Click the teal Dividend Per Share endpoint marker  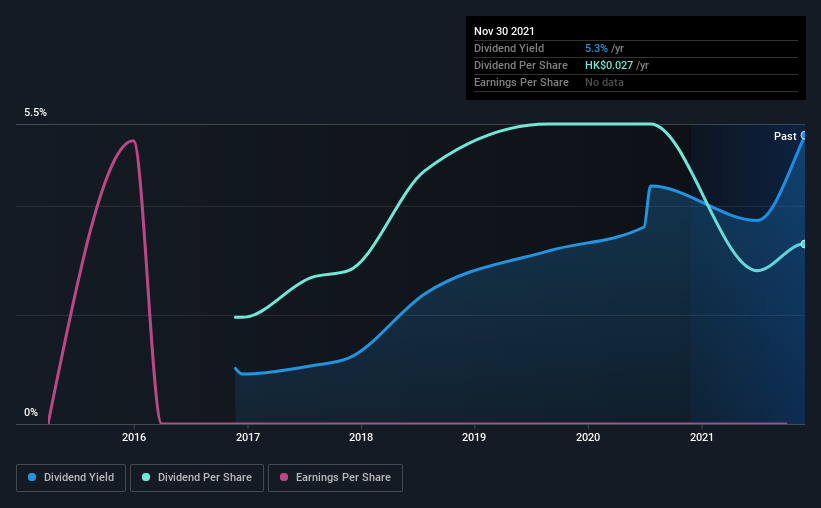[803, 244]
